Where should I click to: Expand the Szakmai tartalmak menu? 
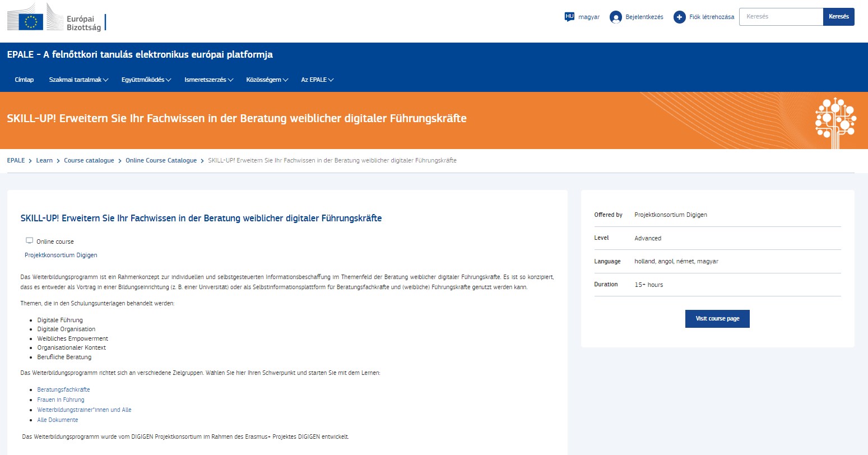point(78,80)
